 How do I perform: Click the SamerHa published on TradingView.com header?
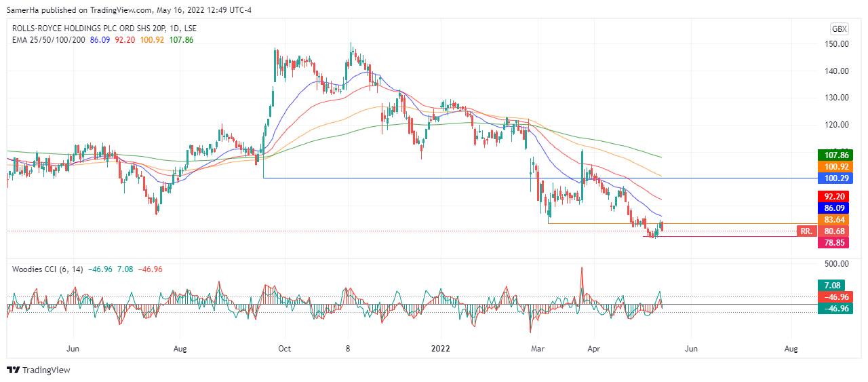coord(129,10)
